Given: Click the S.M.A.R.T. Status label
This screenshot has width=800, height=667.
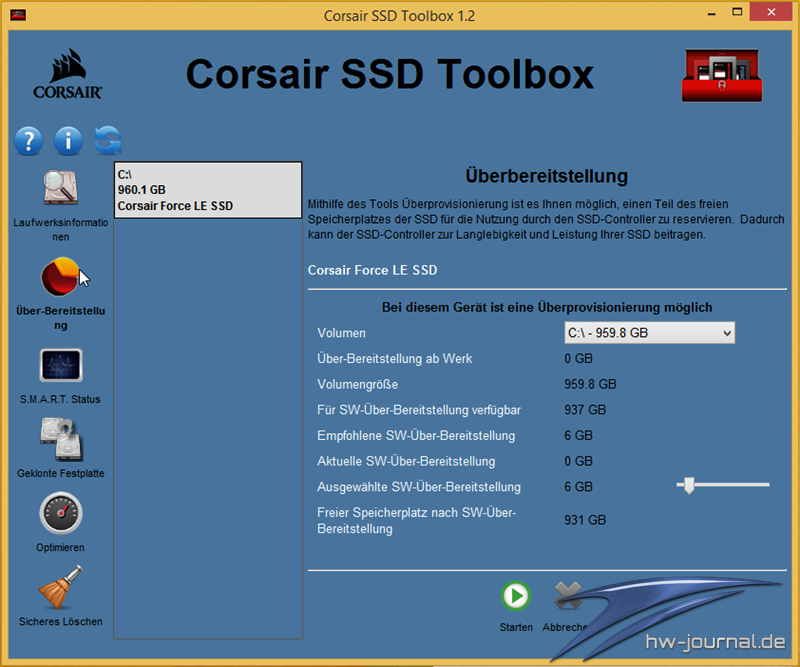Looking at the screenshot, I should (60, 399).
